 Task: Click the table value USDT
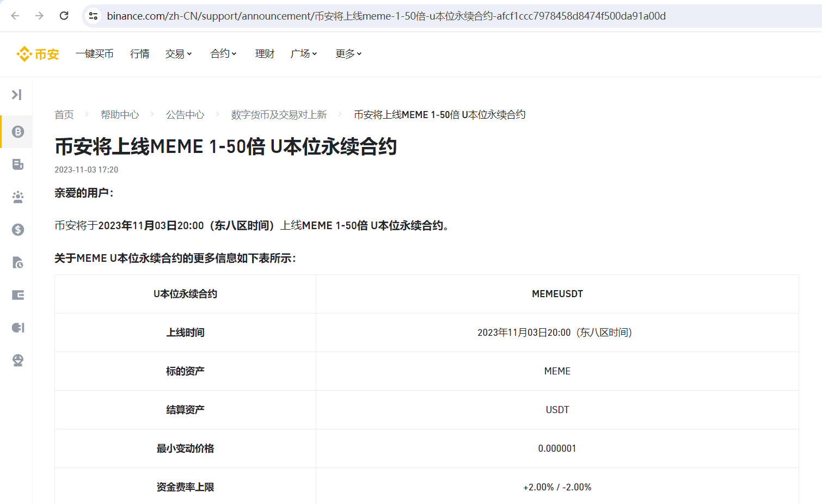pyautogui.click(x=557, y=410)
